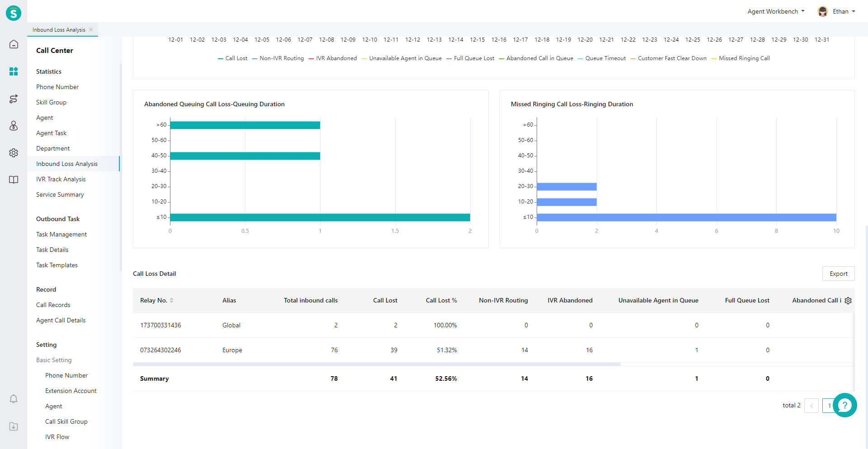Viewport: 868px width, 449px height.
Task: Open Agent Task statistics
Action: [x=51, y=133]
